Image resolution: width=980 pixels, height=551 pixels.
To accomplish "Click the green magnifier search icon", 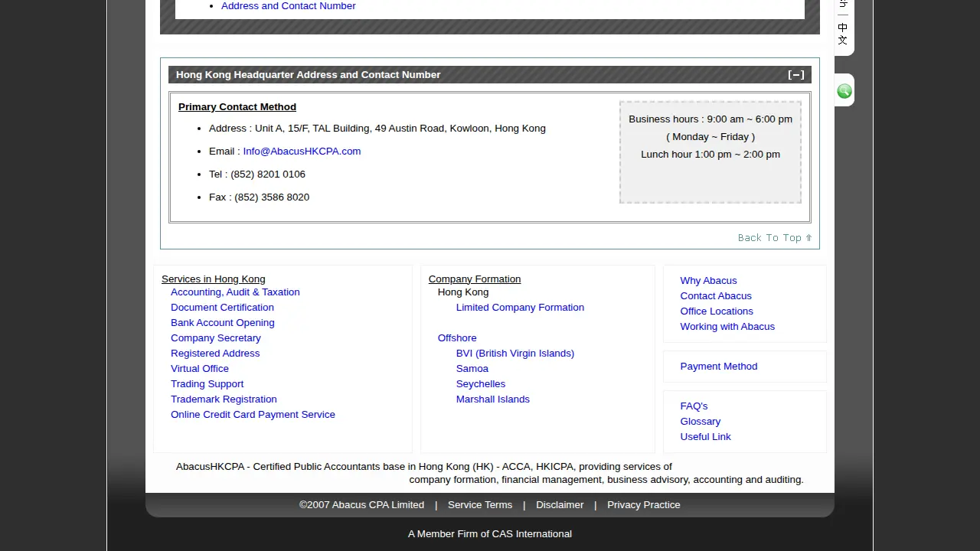I will point(844,91).
